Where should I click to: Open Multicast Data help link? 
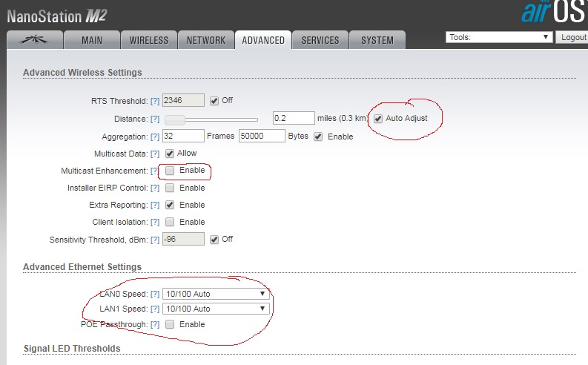(x=155, y=154)
